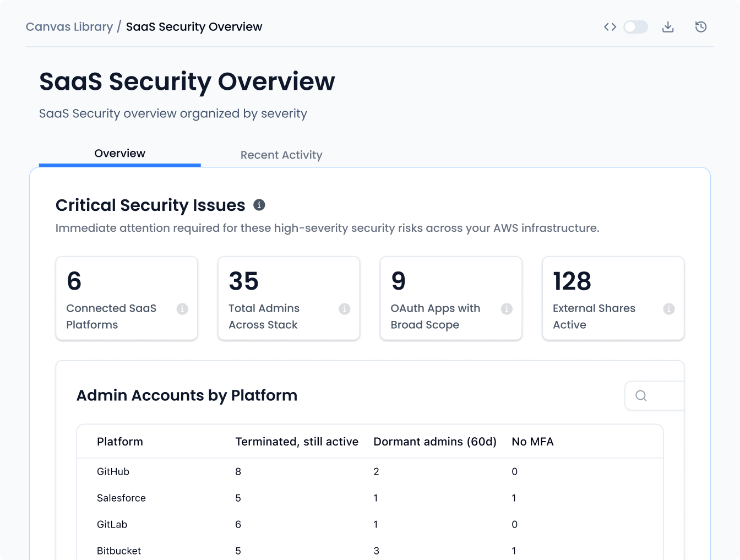The height and width of the screenshot is (560, 740).
Task: Switch to the Recent Activity tab
Action: point(281,155)
